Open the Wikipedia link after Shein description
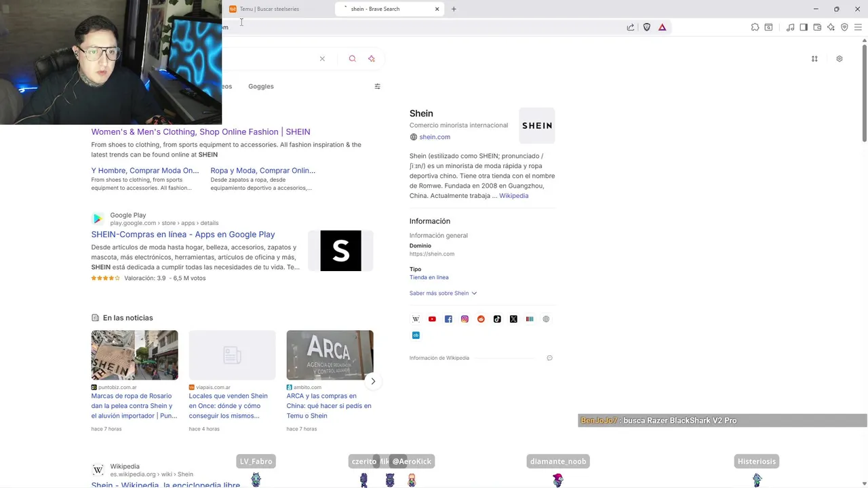This screenshot has width=868, height=488. pyautogui.click(x=513, y=196)
